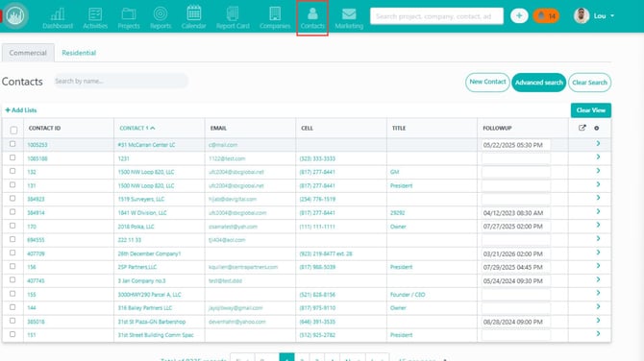This screenshot has height=361, width=644.
Task: Expand row arrow for 1519 Surveyors, LLC
Action: click(x=598, y=198)
